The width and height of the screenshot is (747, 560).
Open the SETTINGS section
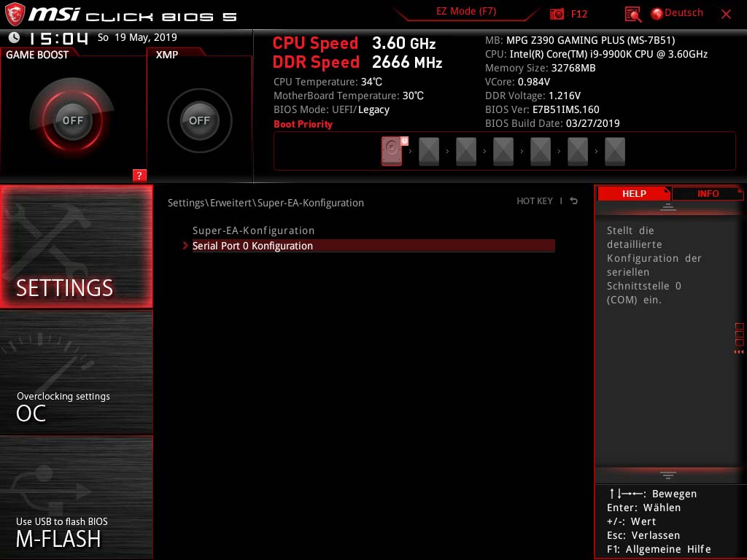click(x=76, y=246)
